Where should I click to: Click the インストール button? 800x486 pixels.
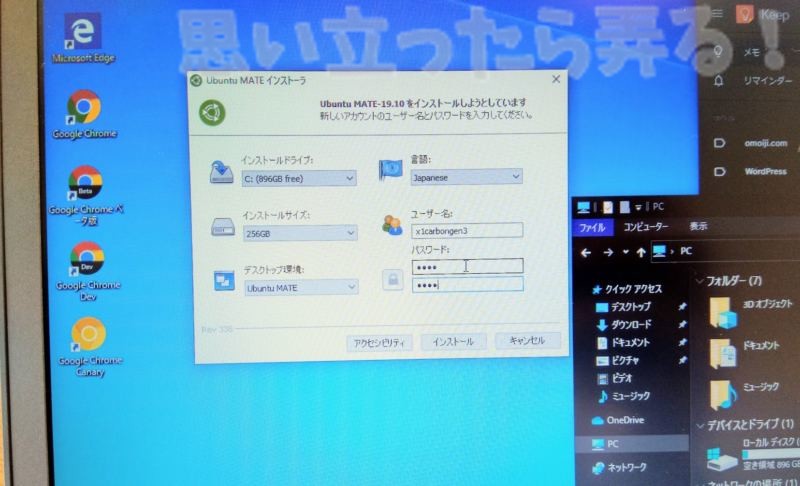coord(453,342)
